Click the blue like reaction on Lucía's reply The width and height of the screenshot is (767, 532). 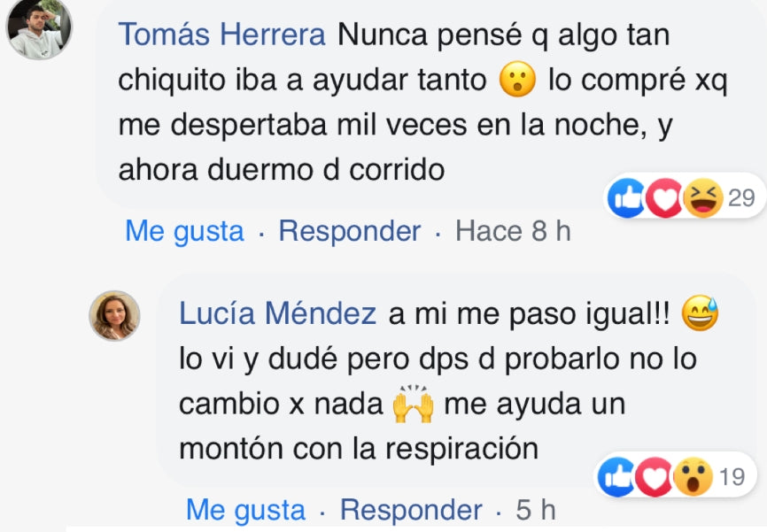coord(617,478)
